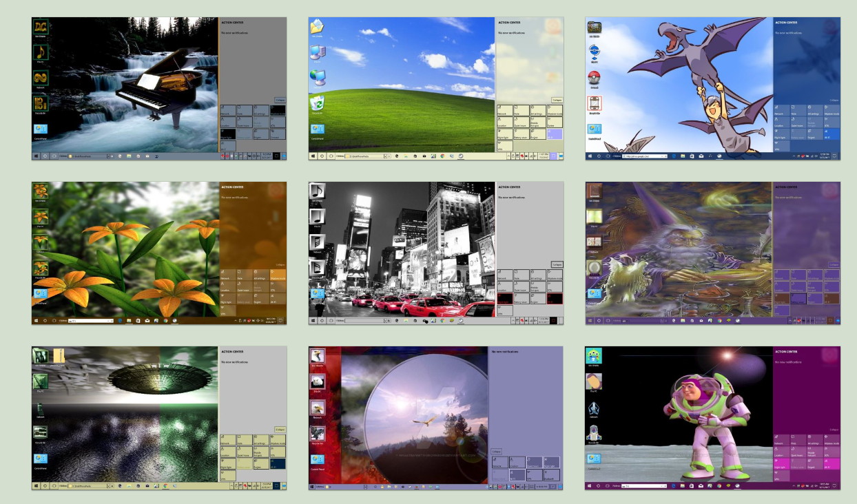Open top music-note icon on Times Square desktop
The image size is (857, 504).
[x=318, y=191]
